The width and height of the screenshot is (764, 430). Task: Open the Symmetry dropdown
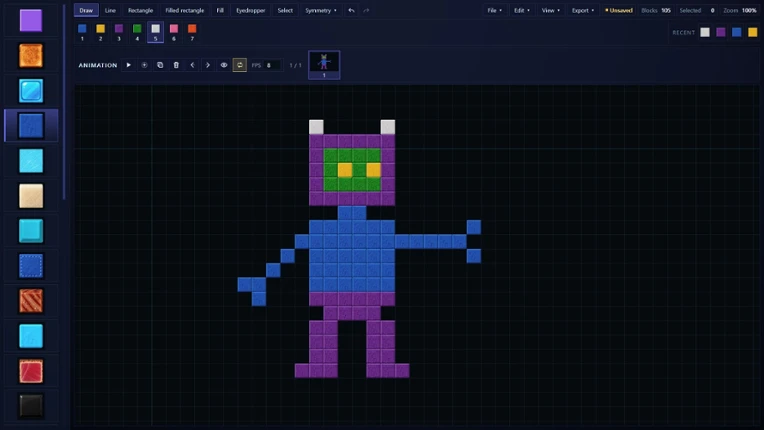tap(321, 10)
